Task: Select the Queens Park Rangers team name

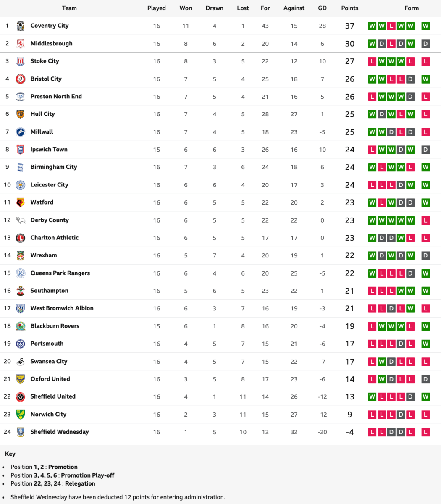Action: tap(60, 273)
